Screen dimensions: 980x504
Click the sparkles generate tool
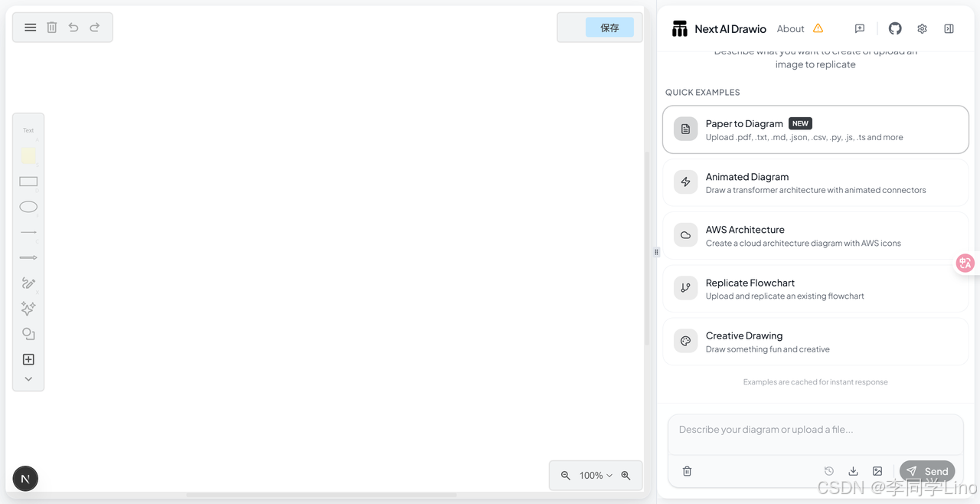coord(28,309)
